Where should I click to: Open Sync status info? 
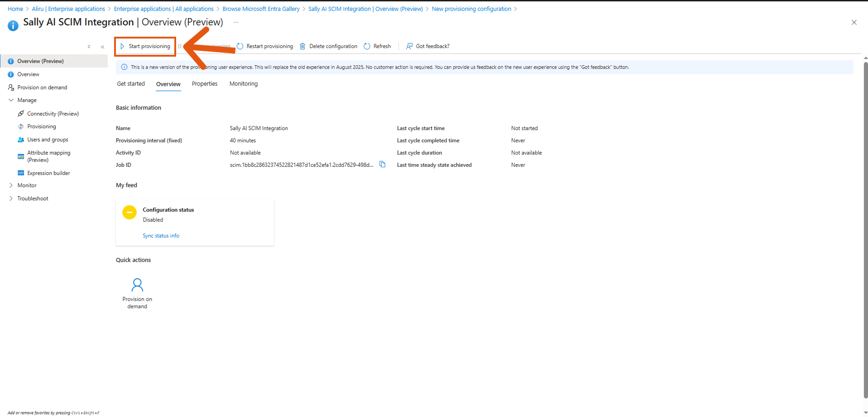[x=161, y=235]
